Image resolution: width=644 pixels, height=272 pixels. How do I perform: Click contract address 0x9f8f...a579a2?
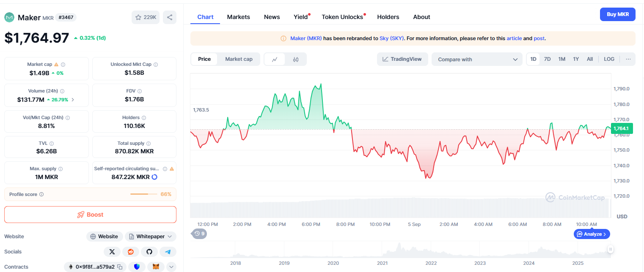95,267
